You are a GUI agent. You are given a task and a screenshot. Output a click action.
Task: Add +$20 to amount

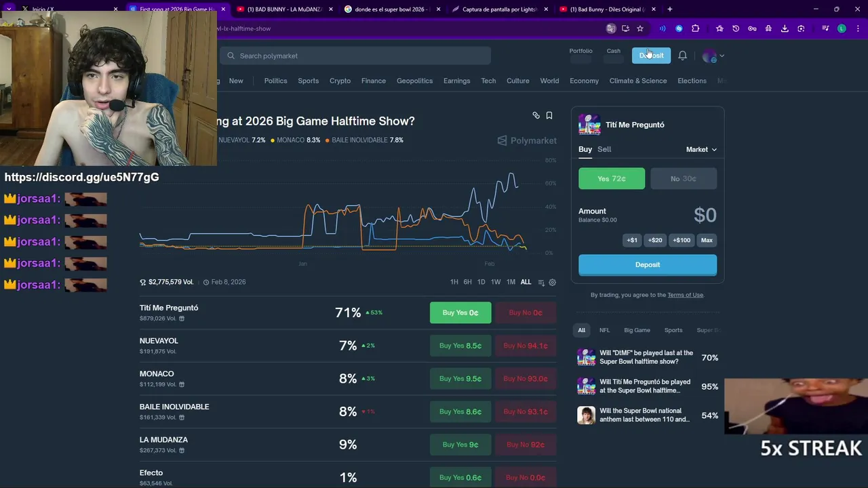[655, 240]
